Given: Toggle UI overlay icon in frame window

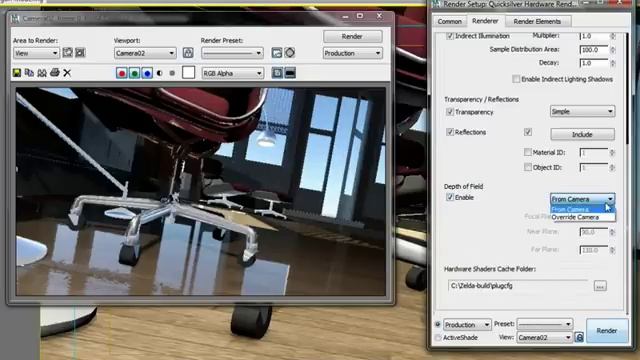Looking at the screenshot, I should click(277, 73).
